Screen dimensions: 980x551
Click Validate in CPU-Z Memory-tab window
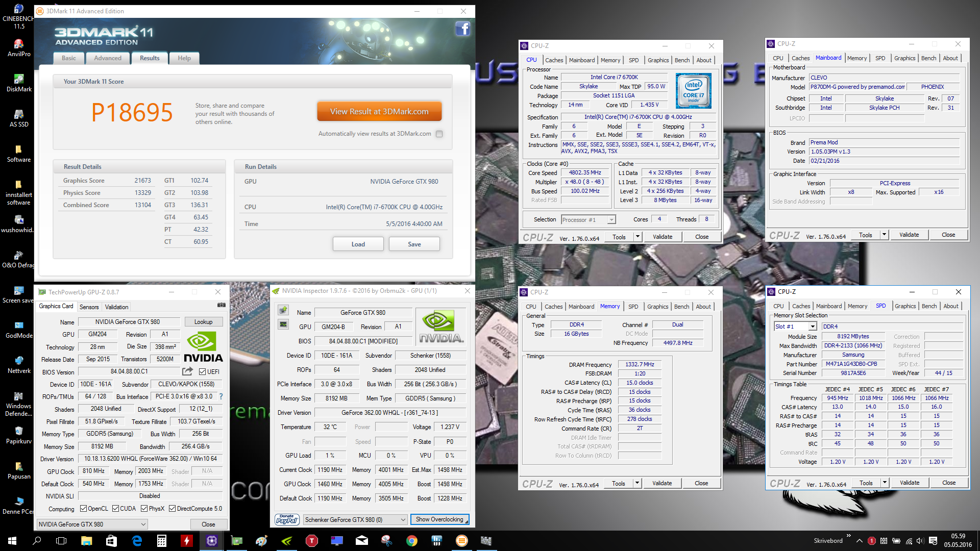[x=662, y=483]
